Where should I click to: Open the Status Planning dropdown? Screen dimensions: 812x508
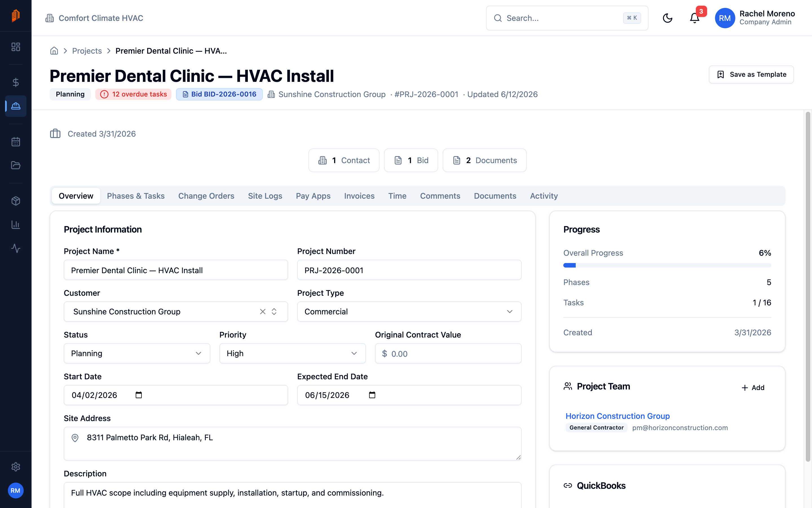pos(137,353)
